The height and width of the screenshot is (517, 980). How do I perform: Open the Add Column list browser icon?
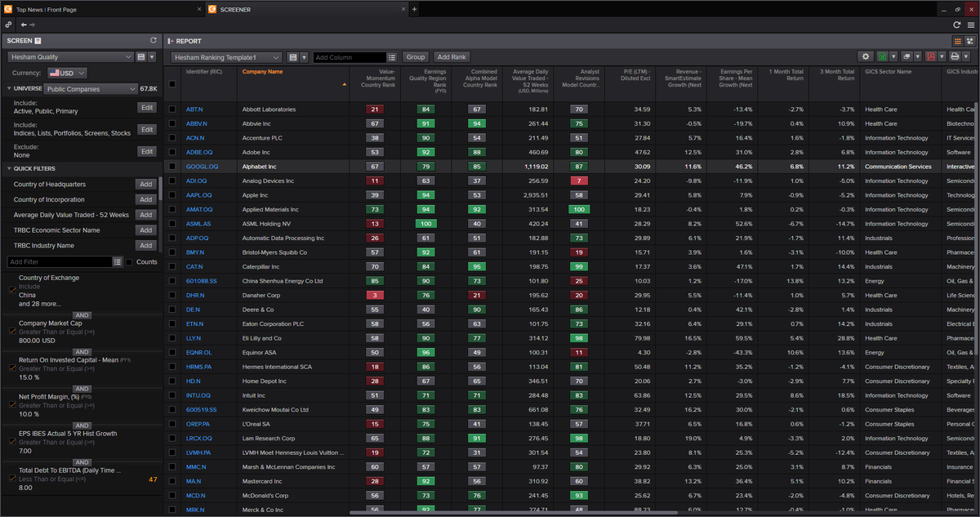[392, 57]
